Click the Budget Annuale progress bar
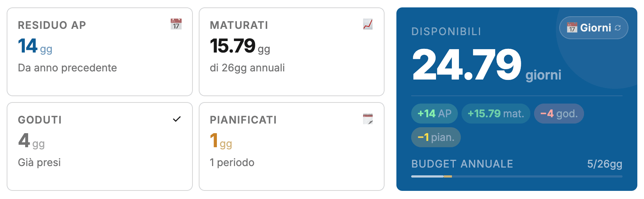This screenshot has height=199, width=644. coord(517,176)
